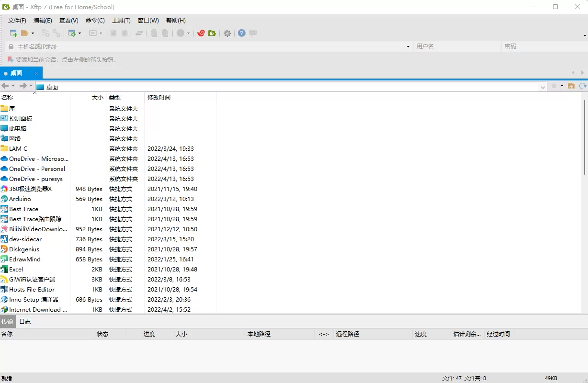The height and width of the screenshot is (383, 588).
Task: Open the 工具 menu
Action: click(121, 20)
